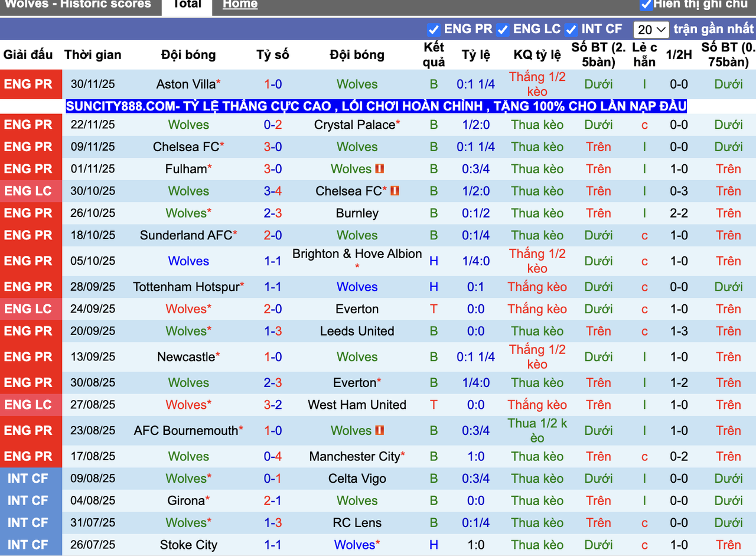Click Stoke City team name
The height and width of the screenshot is (556, 756).
point(188,545)
